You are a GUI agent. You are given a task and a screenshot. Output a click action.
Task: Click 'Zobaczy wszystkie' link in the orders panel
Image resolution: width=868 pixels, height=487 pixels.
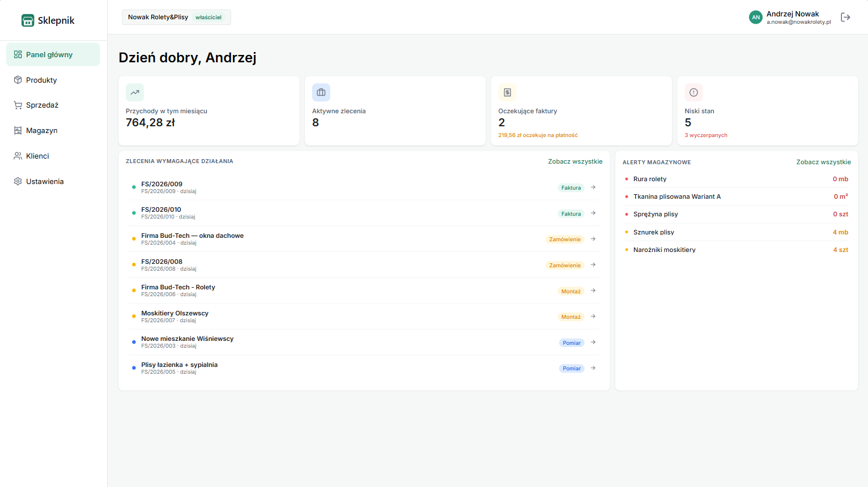tap(575, 161)
